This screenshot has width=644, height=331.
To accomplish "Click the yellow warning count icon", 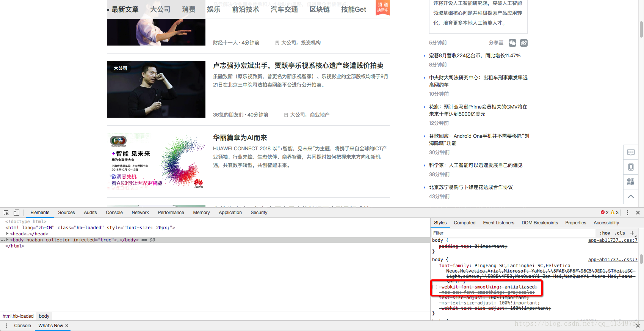I will pos(613,213).
